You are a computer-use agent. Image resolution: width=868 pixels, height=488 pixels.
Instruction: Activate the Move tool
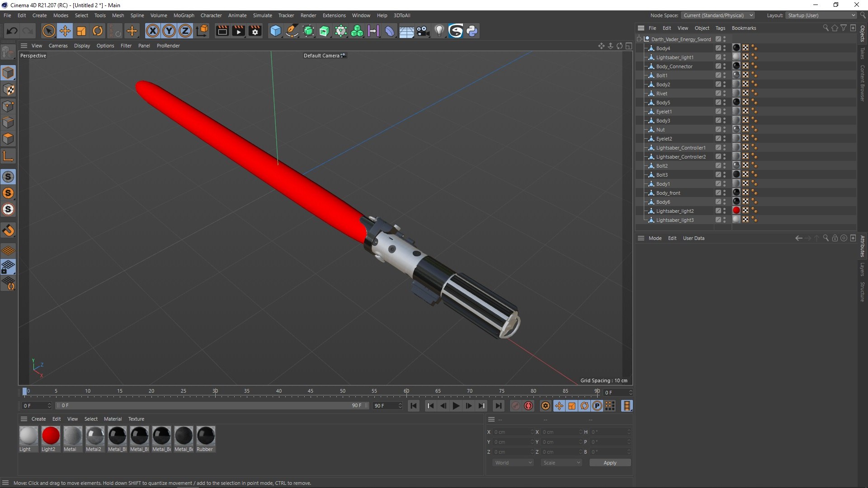coord(65,31)
